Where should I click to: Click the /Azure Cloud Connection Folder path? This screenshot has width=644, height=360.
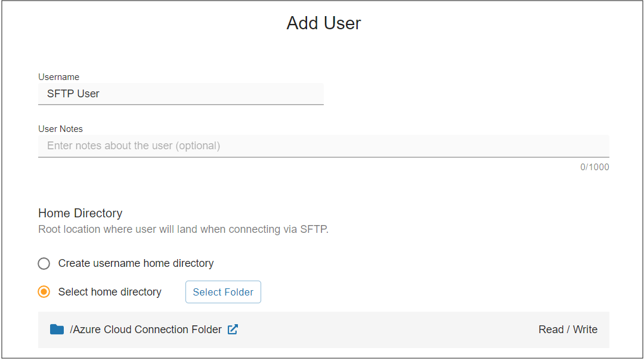[x=146, y=329]
